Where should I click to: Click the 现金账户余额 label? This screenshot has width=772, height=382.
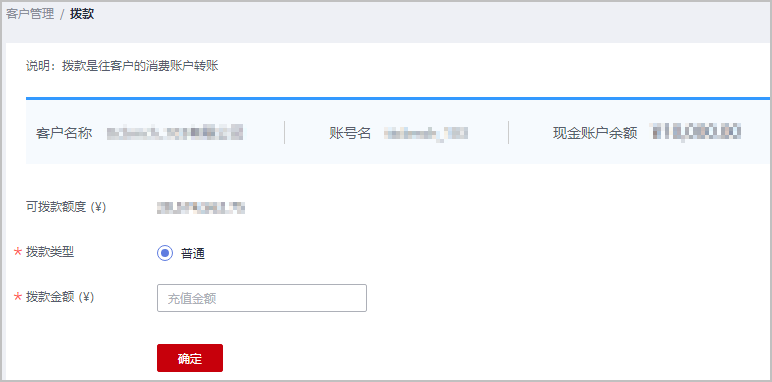(x=595, y=133)
